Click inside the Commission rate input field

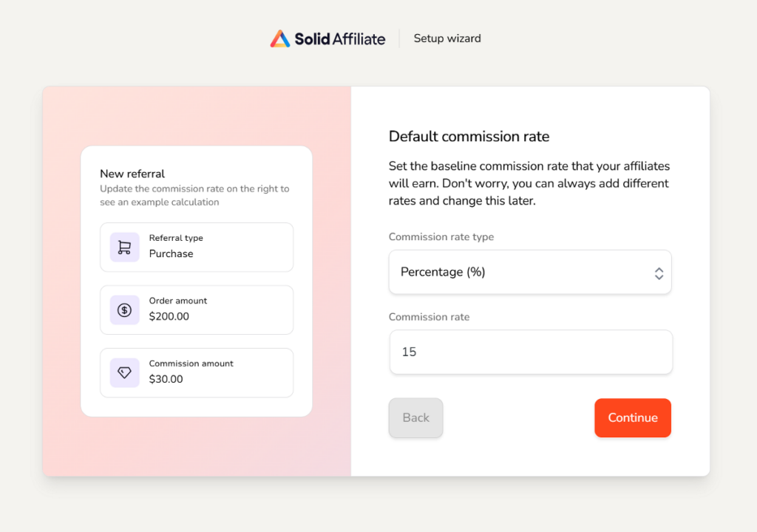click(x=531, y=352)
